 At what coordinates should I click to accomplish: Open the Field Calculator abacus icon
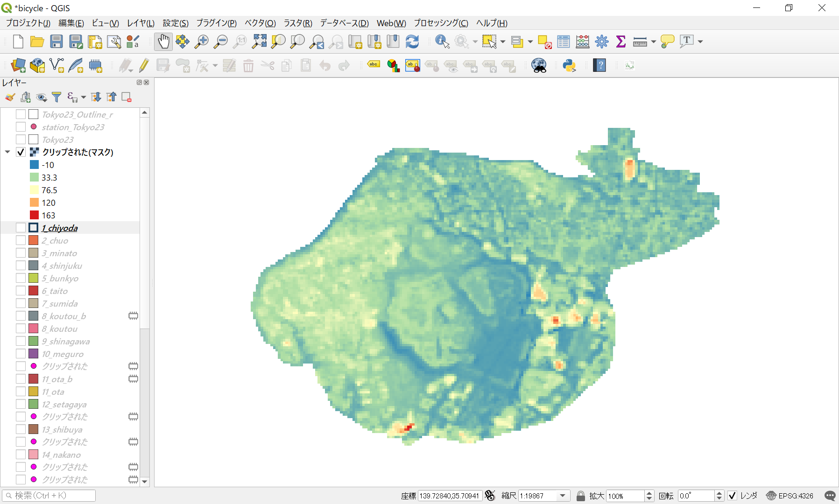click(x=583, y=42)
